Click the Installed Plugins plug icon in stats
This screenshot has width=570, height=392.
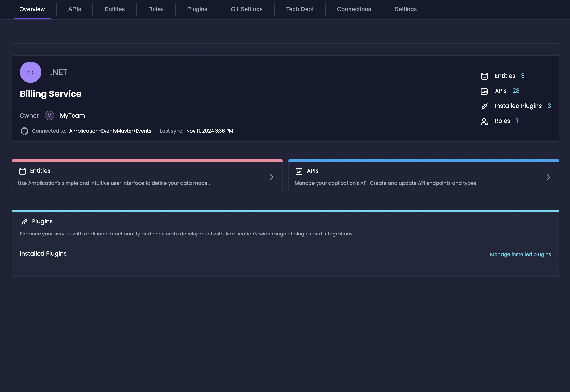484,106
